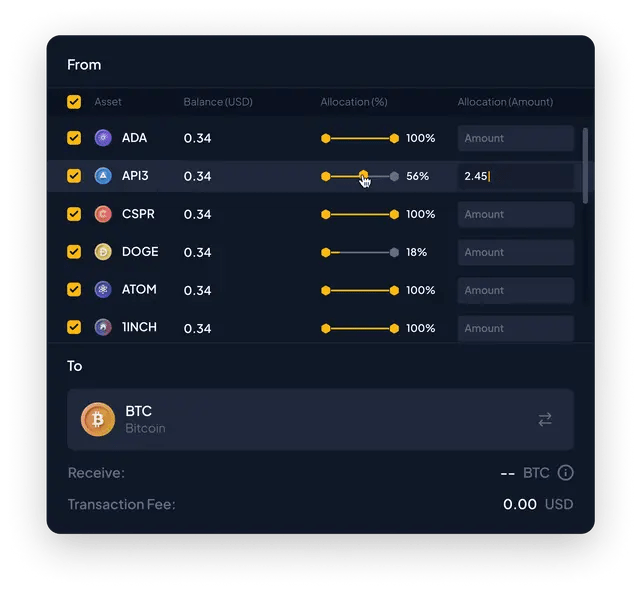This screenshot has width=640, height=590.
Task: Click the CSPR coin icon
Action: (103, 214)
